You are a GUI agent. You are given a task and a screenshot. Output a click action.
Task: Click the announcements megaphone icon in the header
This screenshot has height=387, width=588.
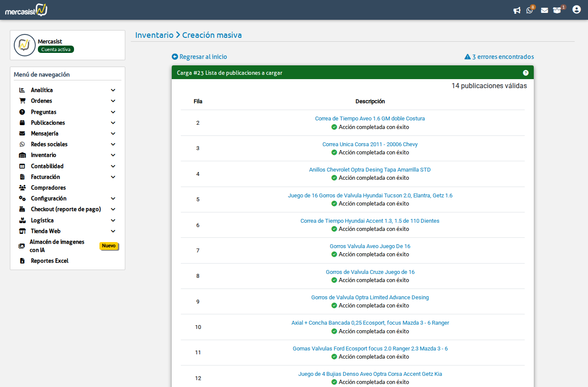[517, 10]
